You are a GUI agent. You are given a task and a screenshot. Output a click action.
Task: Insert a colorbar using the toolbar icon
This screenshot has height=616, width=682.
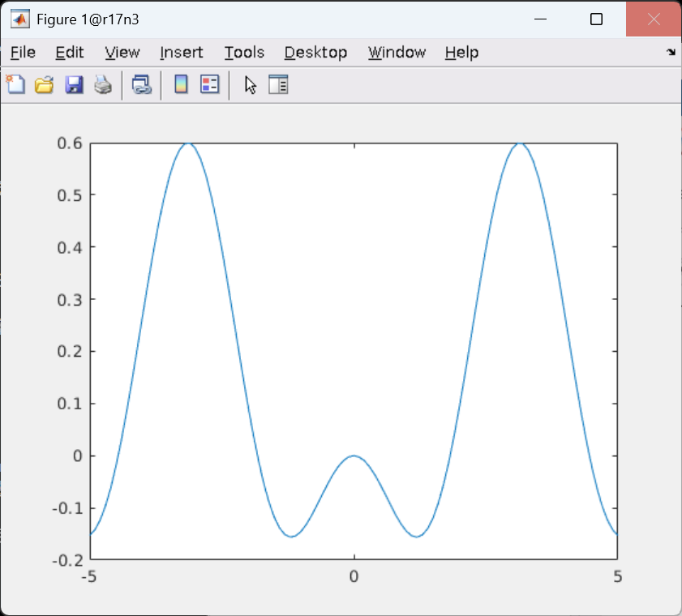click(x=181, y=84)
